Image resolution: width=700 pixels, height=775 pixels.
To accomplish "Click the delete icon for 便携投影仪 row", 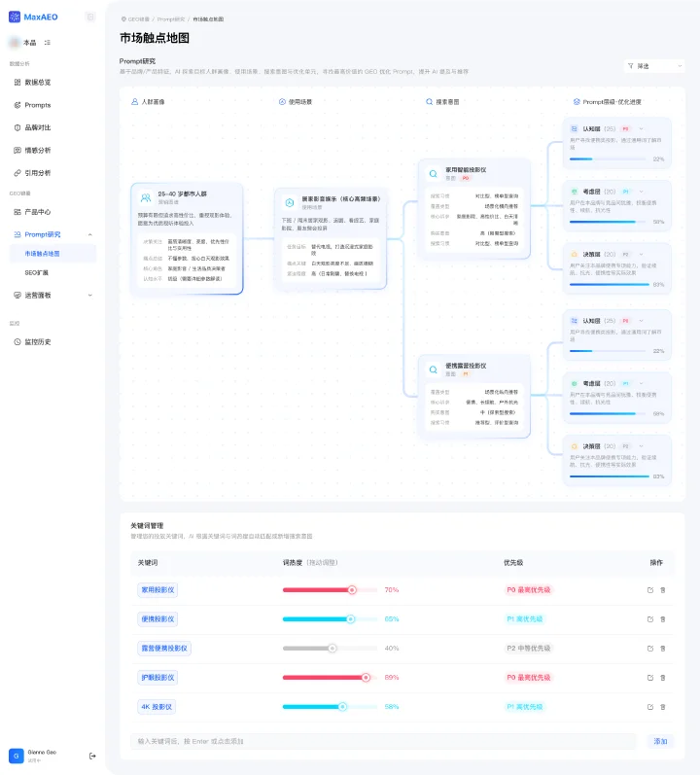I will 663,619.
